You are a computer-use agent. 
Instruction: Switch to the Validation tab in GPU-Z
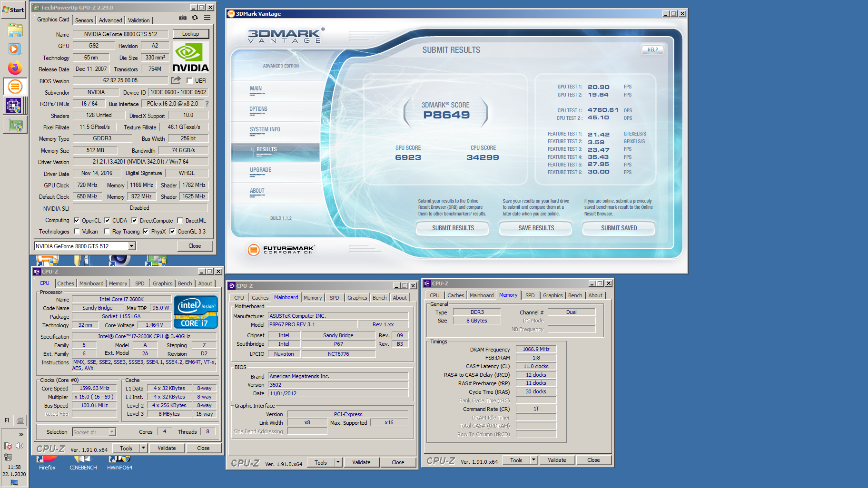(x=138, y=20)
